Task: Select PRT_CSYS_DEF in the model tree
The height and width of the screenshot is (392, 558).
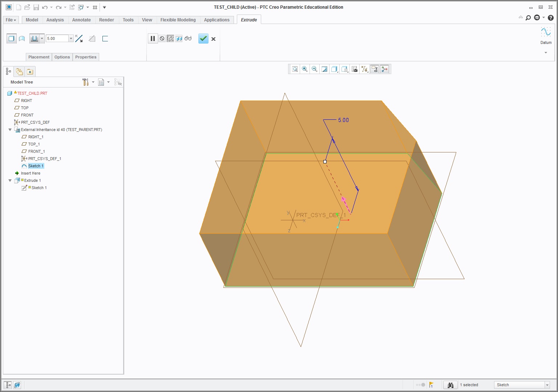Action: click(35, 122)
